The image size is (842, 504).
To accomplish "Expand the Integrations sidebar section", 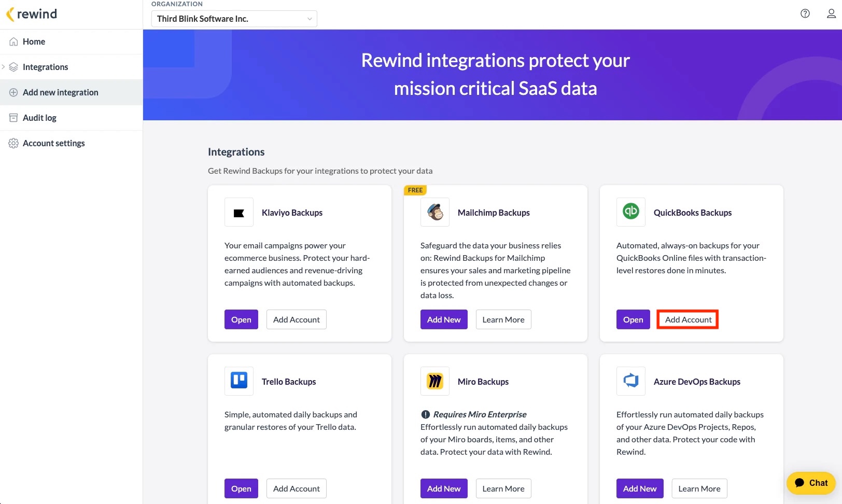I will [4, 67].
